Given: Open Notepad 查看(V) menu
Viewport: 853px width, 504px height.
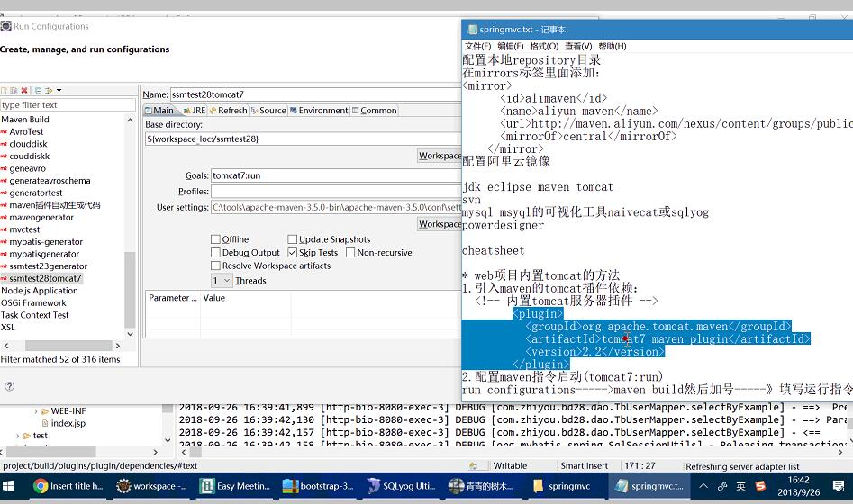Looking at the screenshot, I should (x=578, y=46).
